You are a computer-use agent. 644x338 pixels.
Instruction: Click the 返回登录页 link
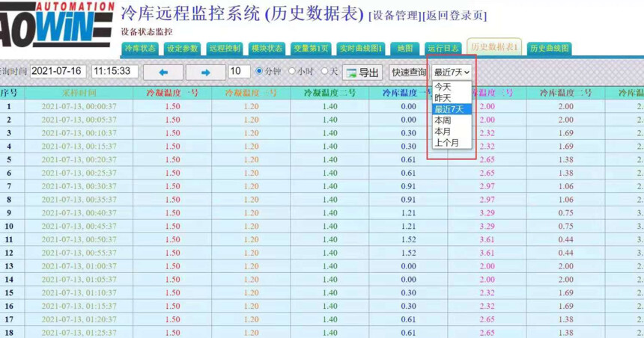pos(455,16)
